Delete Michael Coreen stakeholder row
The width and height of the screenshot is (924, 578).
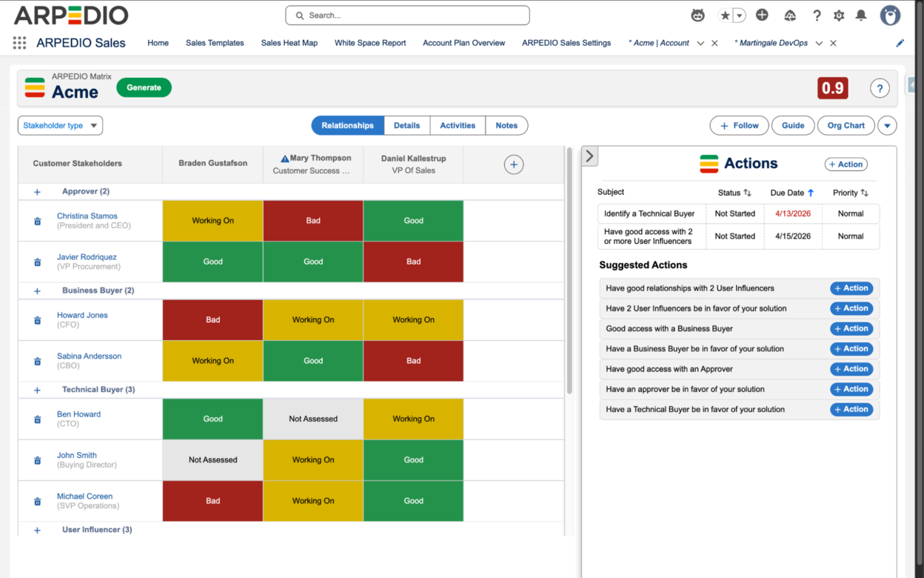click(x=38, y=501)
